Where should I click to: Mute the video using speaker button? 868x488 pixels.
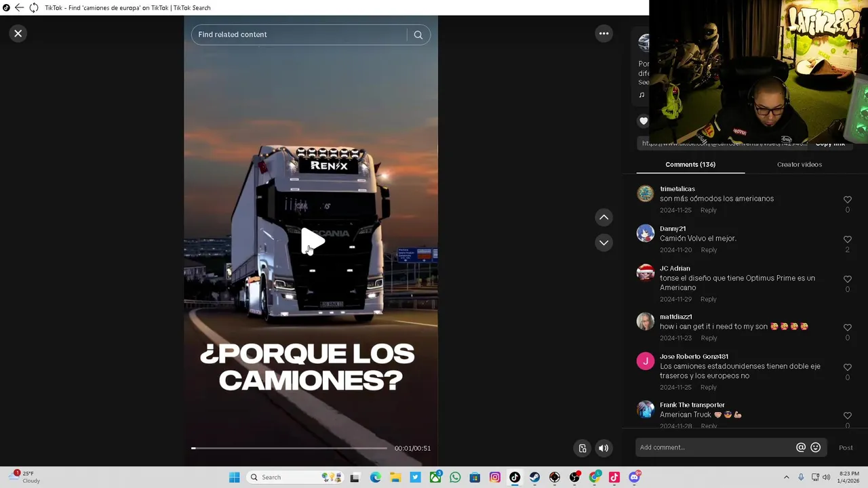click(x=604, y=448)
